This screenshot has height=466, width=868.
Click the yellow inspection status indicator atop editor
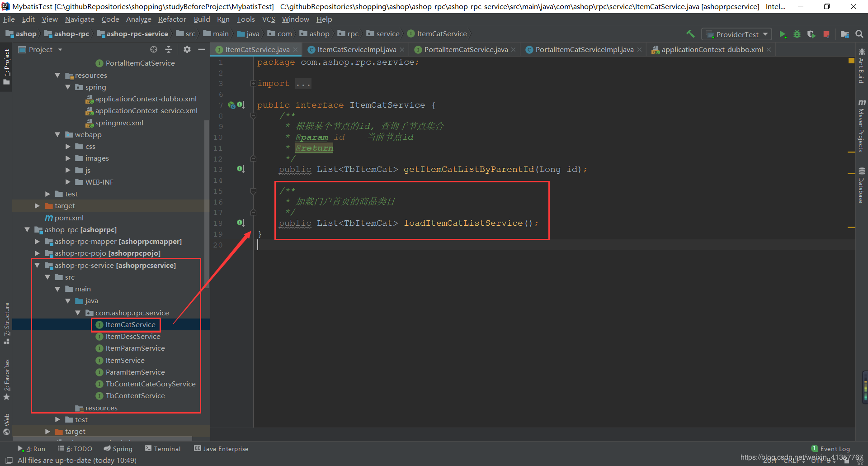[851, 61]
